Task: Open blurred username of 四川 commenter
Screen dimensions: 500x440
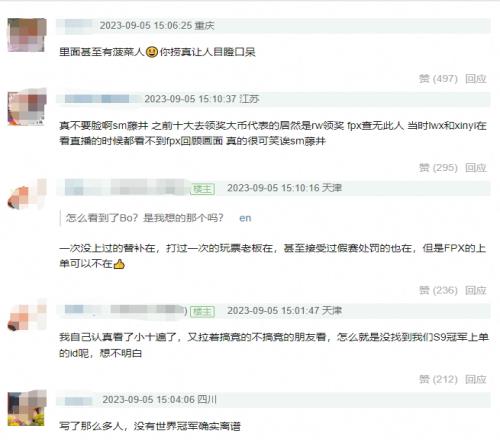Action: coord(78,400)
